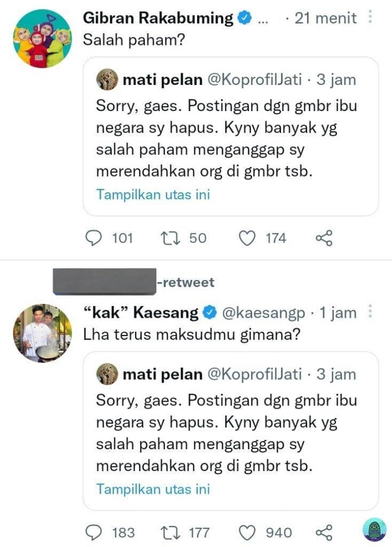Open more options for Gibran's tweet

click(x=370, y=18)
